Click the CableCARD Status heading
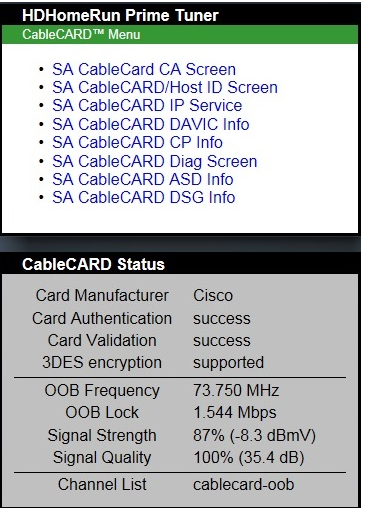Screen dimensions: 366x511 click(x=93, y=264)
